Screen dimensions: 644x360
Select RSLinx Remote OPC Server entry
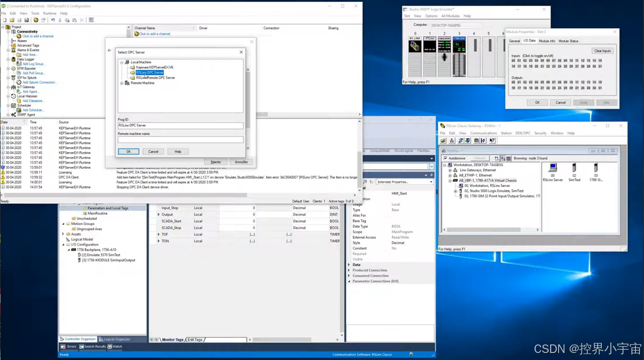click(155, 78)
